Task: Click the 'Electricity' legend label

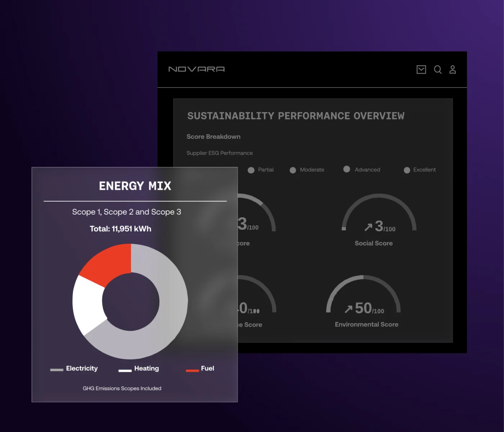Action: [x=82, y=368]
